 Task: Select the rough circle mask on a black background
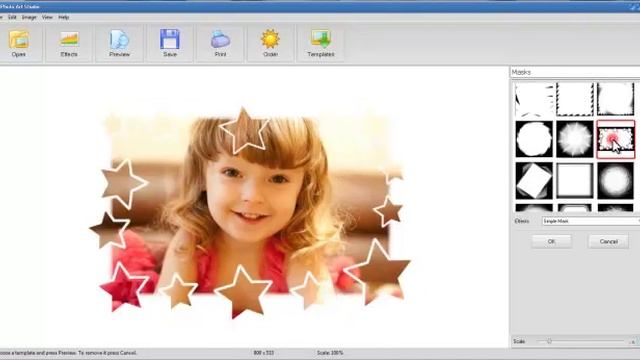coord(534,139)
